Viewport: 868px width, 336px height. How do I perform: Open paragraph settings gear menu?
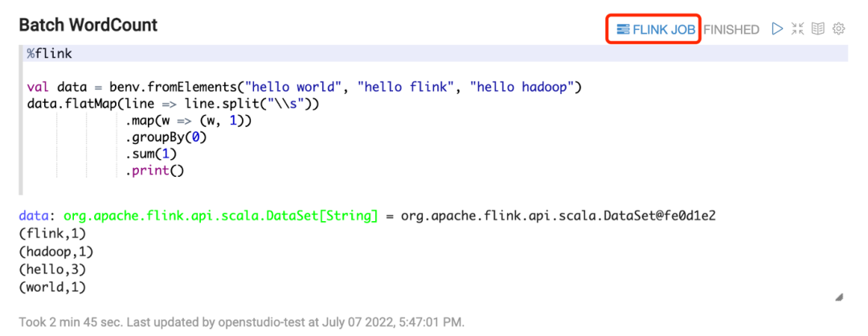coord(838,29)
